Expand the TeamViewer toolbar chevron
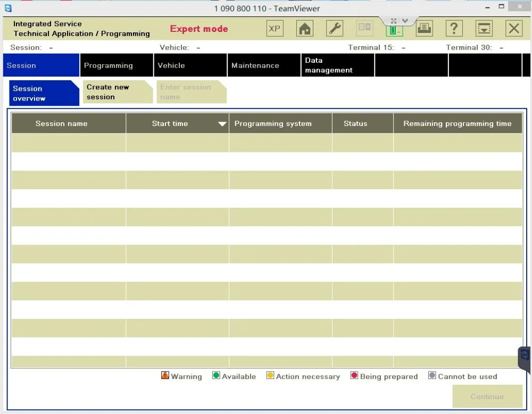Screen dimensions: 532x414 (405, 21)
